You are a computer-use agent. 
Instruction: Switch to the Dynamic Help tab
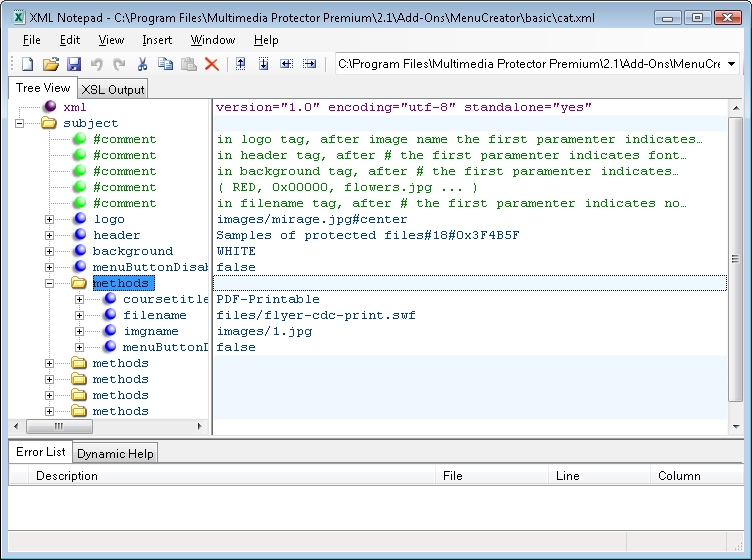click(x=116, y=453)
